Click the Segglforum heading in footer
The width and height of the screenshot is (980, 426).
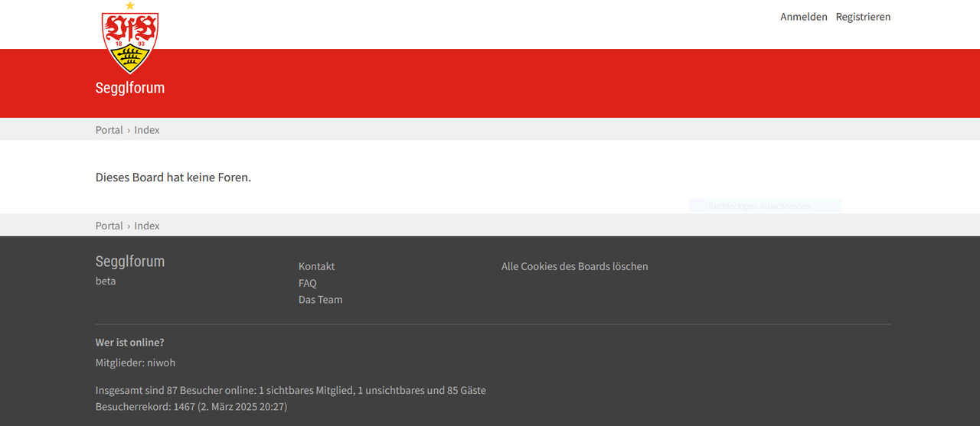click(130, 262)
